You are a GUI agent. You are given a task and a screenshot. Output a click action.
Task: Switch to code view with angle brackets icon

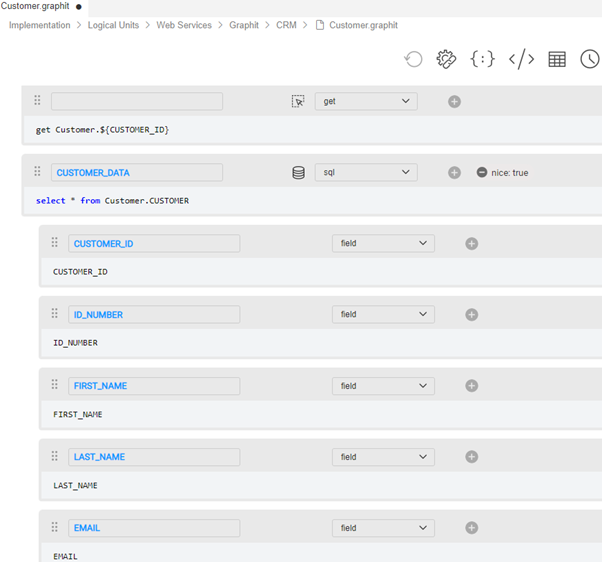(x=521, y=60)
